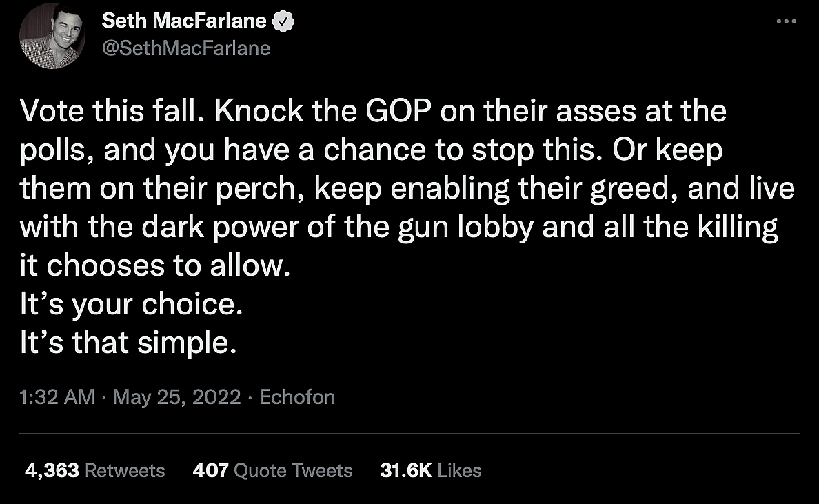Viewport: 819px width, 504px height.
Task: Click the line "It's your choice."
Action: coord(131,305)
